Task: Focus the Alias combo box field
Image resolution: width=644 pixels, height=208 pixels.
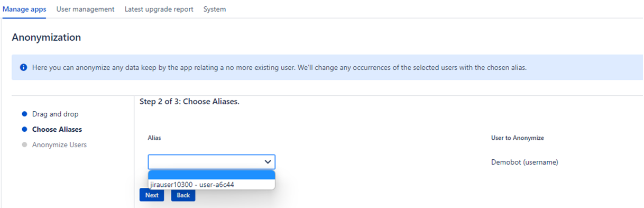Action: click(x=211, y=162)
